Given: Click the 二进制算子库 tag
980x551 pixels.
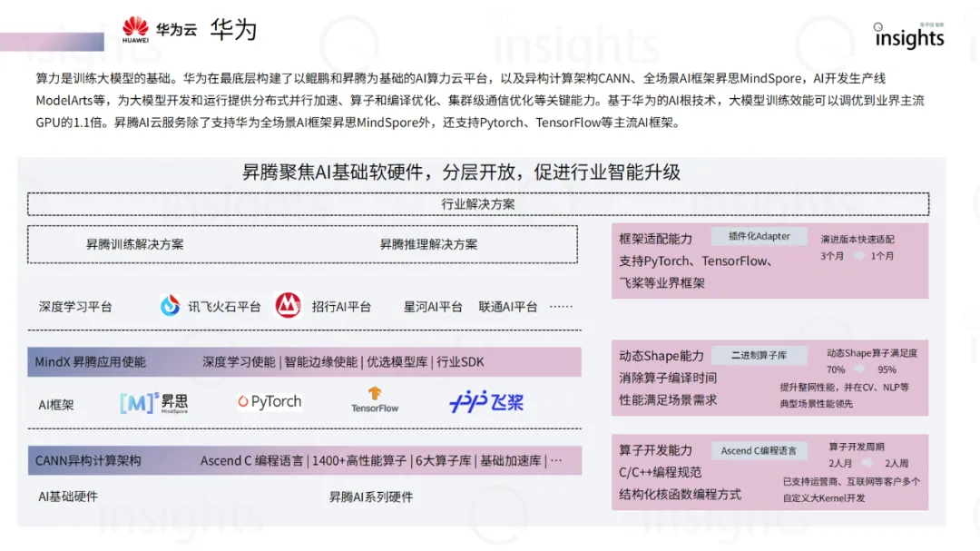Looking at the screenshot, I should 759,355.
